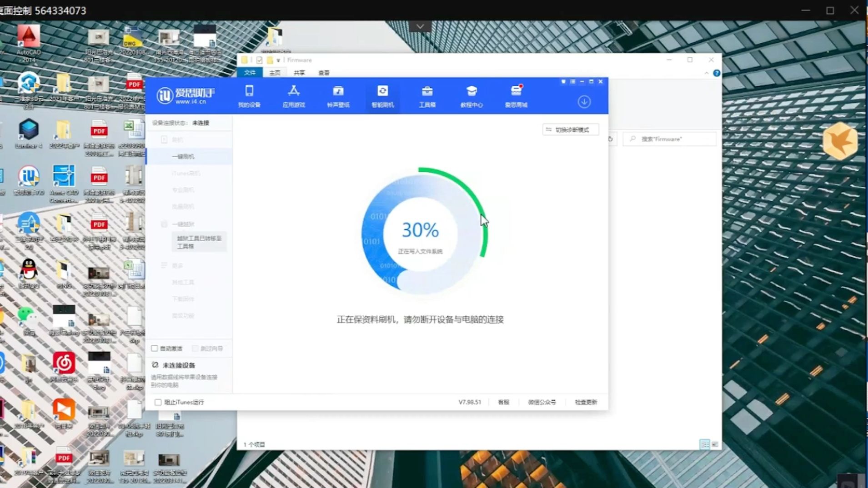Open 应用游戏 (Apps & Games) section
Image resolution: width=868 pixels, height=488 pixels.
tap(294, 96)
